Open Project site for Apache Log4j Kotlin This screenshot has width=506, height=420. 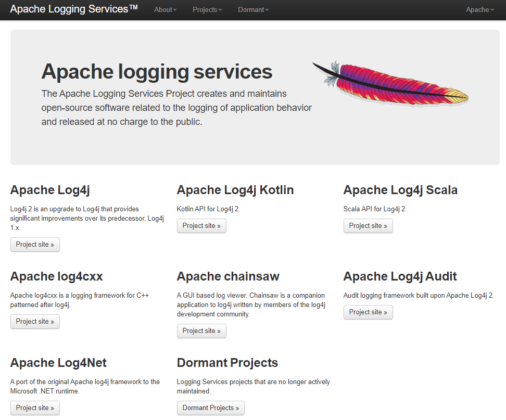click(201, 226)
